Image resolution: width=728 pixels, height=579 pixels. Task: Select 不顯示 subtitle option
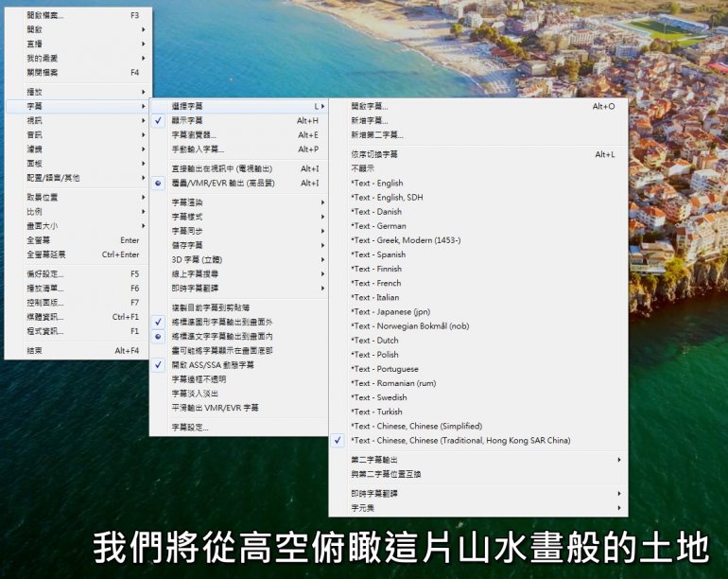click(x=478, y=168)
